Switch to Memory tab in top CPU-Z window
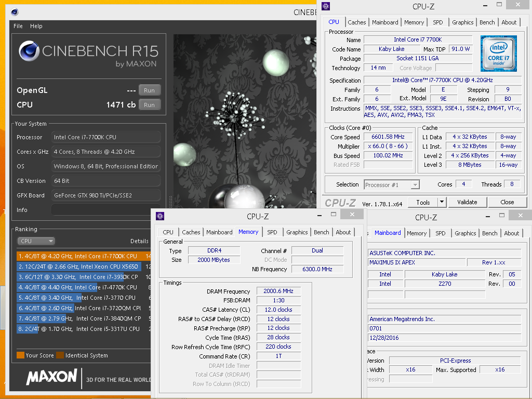532x399 pixels. 414,22
